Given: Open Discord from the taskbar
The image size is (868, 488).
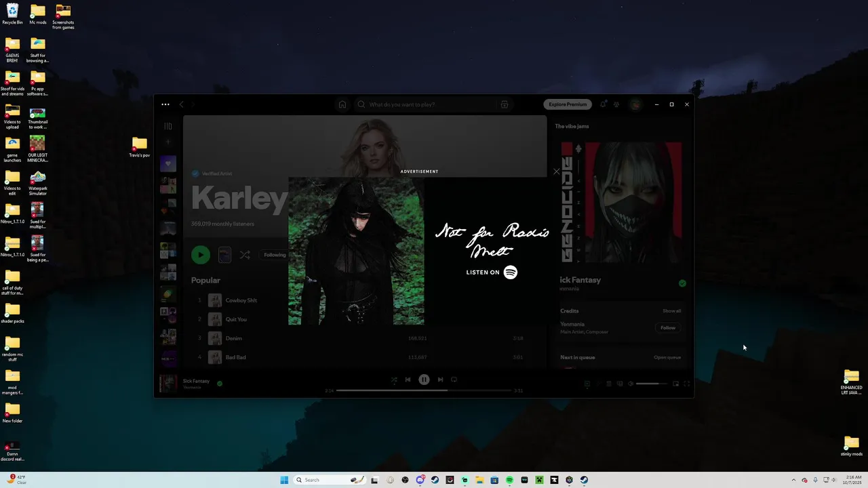Looking at the screenshot, I should tap(420, 480).
